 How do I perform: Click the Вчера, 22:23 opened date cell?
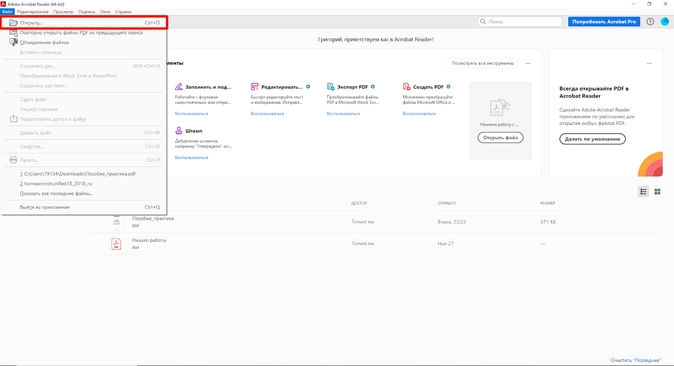coord(451,222)
